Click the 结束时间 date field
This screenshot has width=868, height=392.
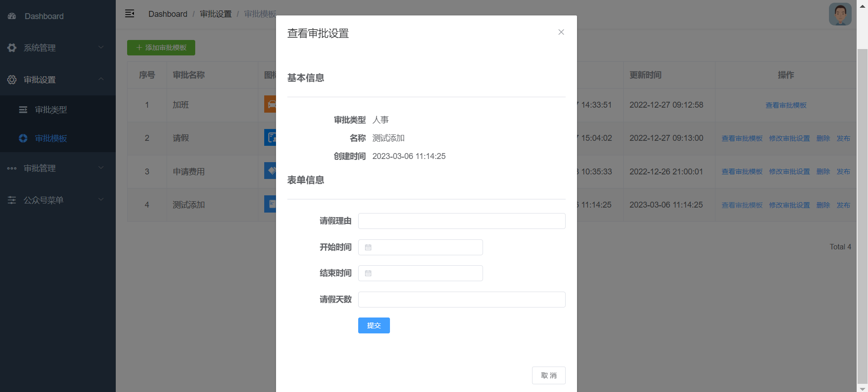[x=420, y=273]
